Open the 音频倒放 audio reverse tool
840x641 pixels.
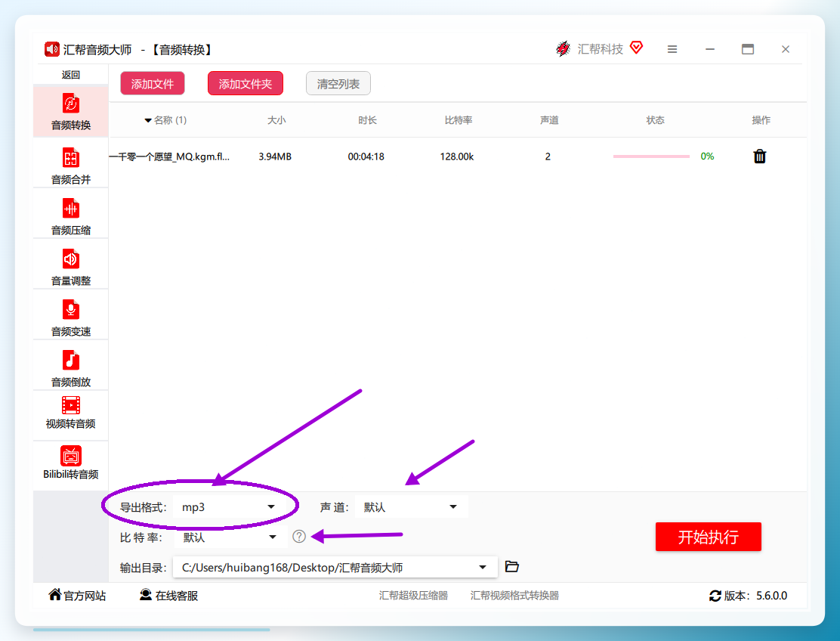(71, 368)
